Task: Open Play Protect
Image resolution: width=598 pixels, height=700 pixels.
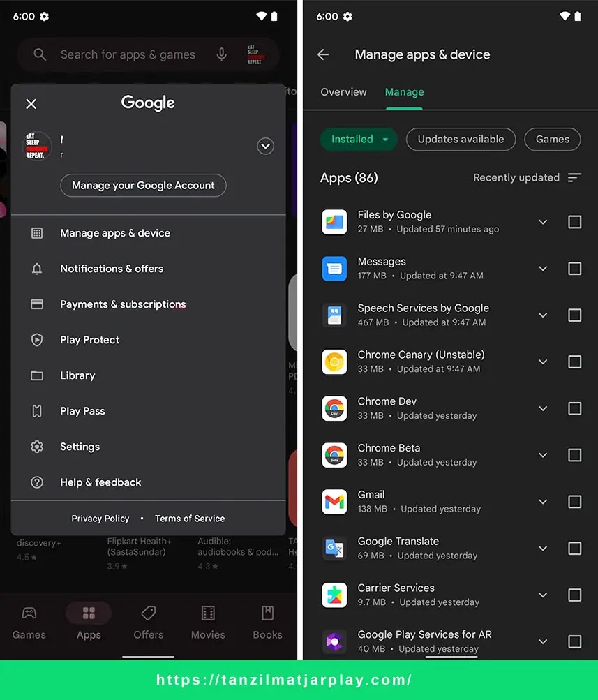Action: pos(89,340)
